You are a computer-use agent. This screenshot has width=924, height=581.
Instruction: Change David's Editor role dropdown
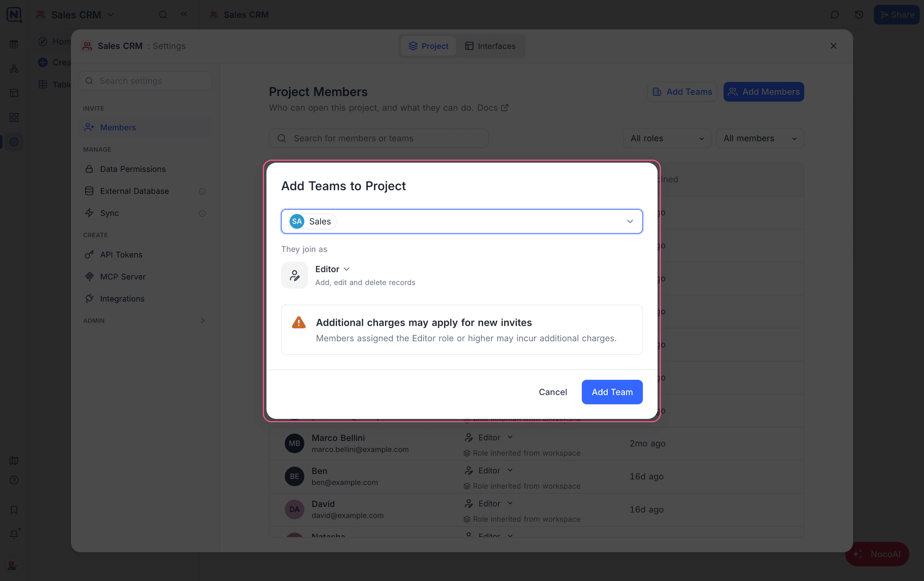tap(489, 503)
